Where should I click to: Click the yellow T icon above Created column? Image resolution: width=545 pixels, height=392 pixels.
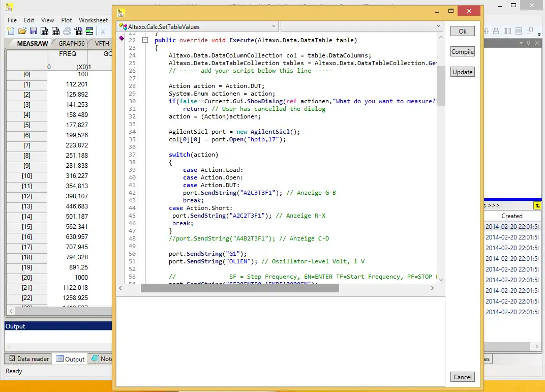537,205
